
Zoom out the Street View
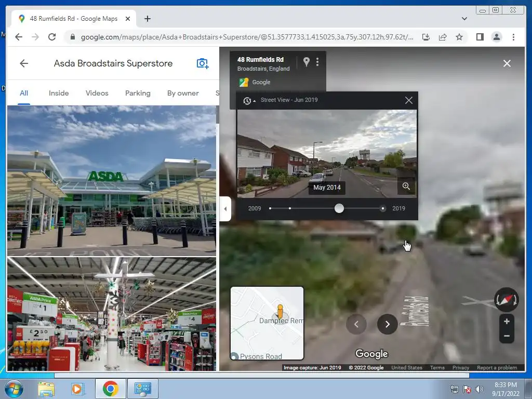pyautogui.click(x=507, y=336)
